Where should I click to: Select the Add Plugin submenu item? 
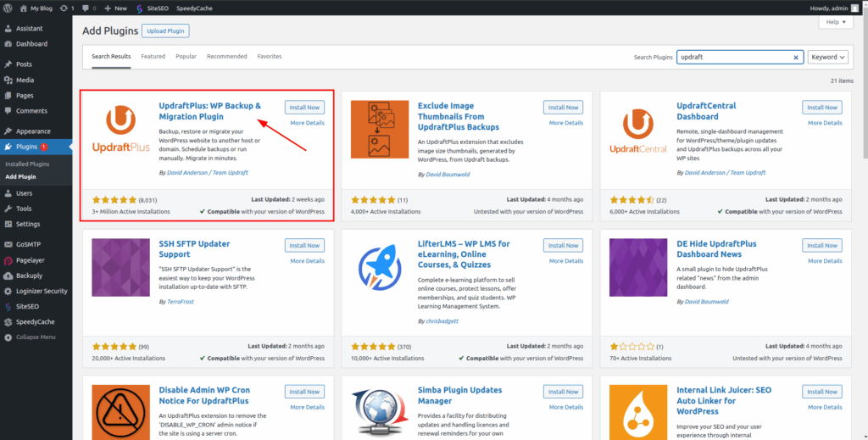20,176
